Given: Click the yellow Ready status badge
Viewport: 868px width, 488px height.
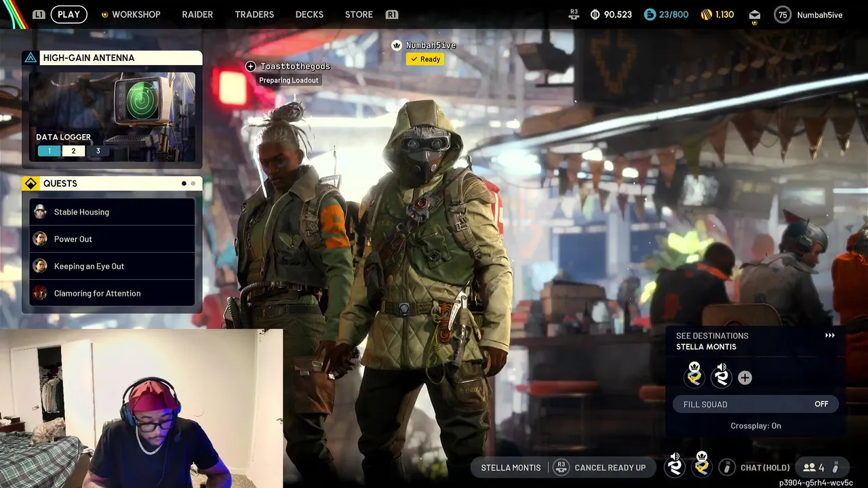Looking at the screenshot, I should tap(425, 59).
